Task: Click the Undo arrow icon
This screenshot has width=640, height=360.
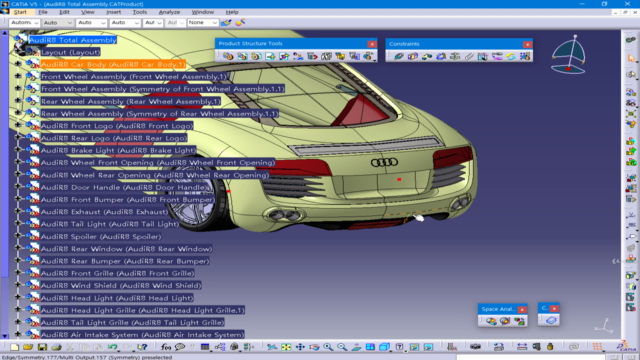Action: [x=113, y=347]
